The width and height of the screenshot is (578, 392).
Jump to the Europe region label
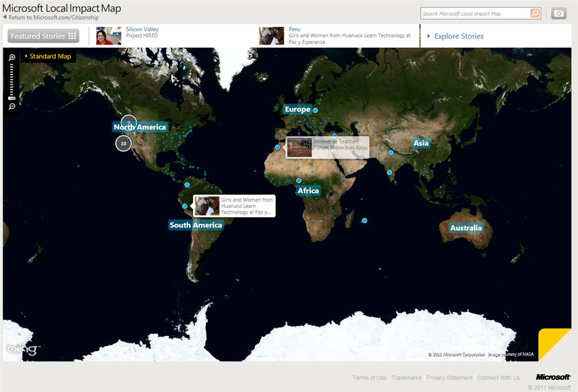pyautogui.click(x=298, y=109)
